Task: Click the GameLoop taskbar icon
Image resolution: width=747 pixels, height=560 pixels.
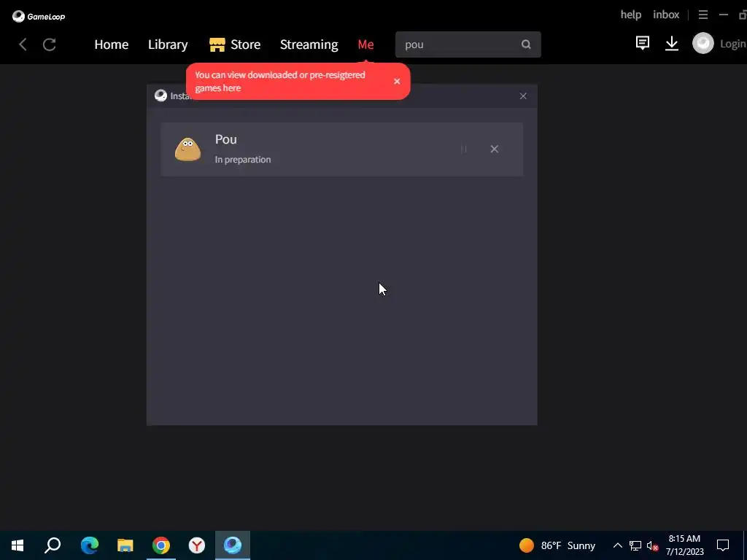Action: tap(233, 545)
